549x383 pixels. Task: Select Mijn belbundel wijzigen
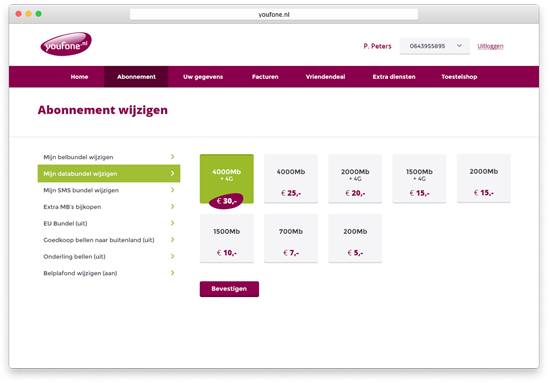coord(109,157)
